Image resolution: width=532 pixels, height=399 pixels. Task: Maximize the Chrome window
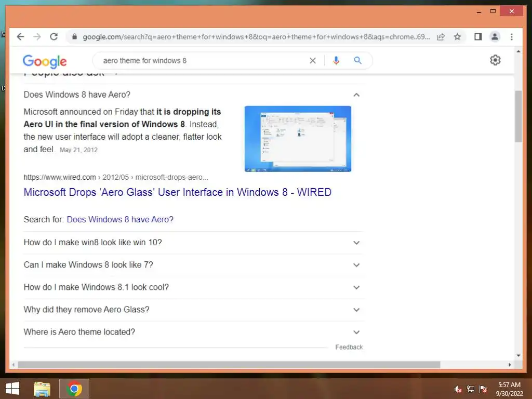point(493,11)
